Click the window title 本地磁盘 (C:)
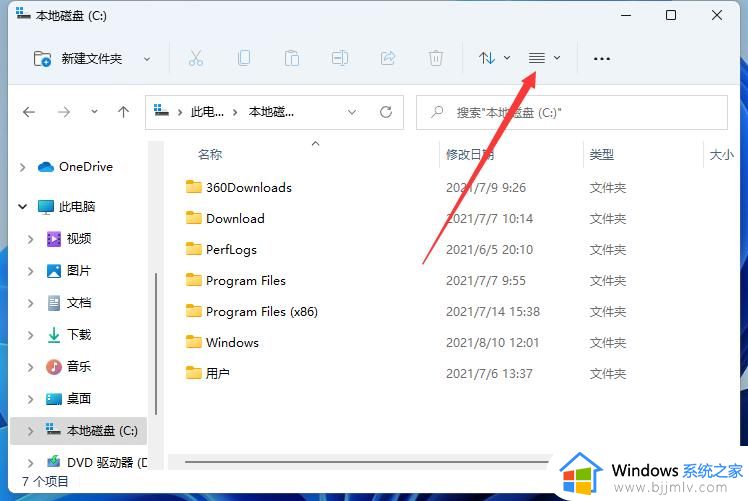The width and height of the screenshot is (748, 501). (x=71, y=16)
